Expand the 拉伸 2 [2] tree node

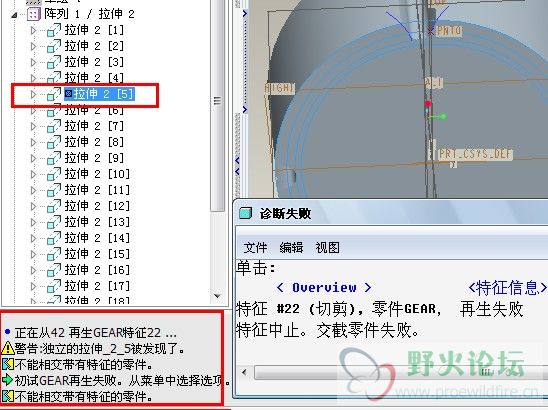(34, 46)
